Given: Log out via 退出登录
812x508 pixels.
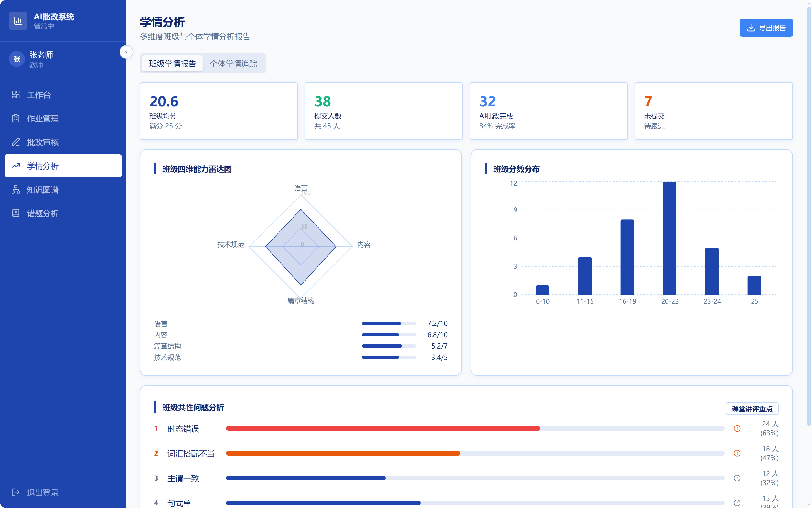Looking at the screenshot, I should (x=63, y=492).
